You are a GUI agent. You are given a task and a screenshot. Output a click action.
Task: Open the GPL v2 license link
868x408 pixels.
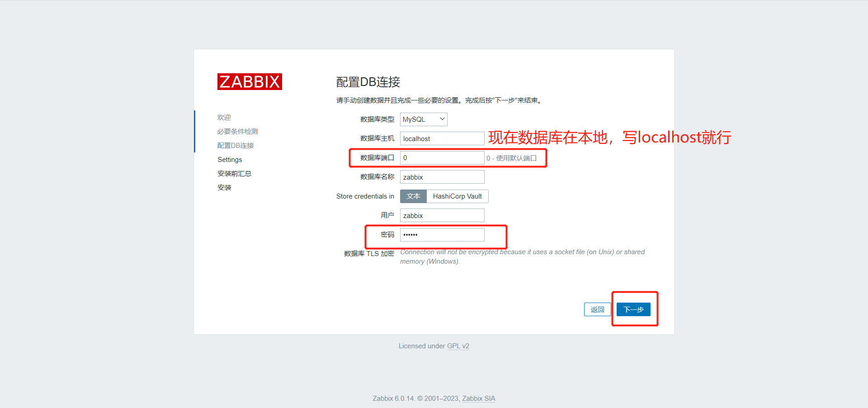[458, 346]
